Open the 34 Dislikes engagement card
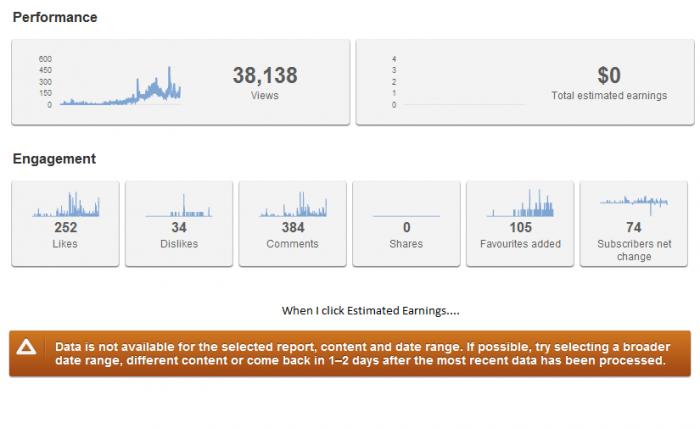Image resolution: width=700 pixels, height=428 pixels. pyautogui.click(x=179, y=224)
